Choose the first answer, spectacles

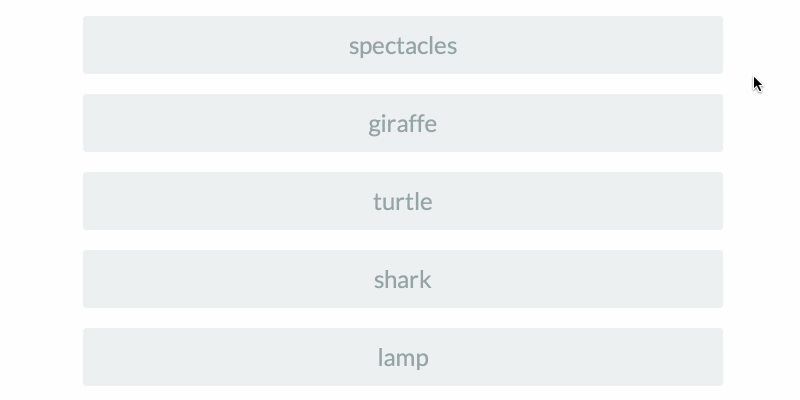[403, 45]
